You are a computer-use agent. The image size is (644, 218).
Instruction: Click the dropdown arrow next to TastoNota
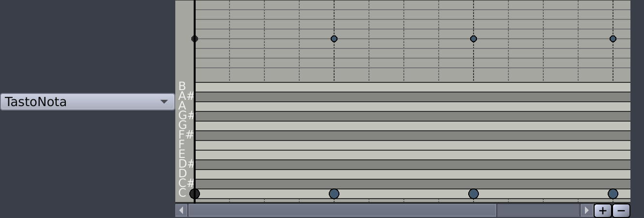click(x=164, y=102)
